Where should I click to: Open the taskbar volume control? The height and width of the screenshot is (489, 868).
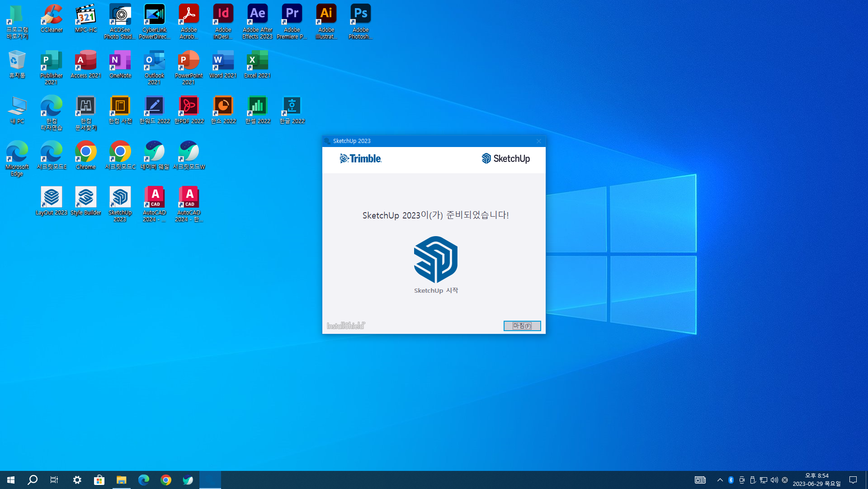[774, 480]
